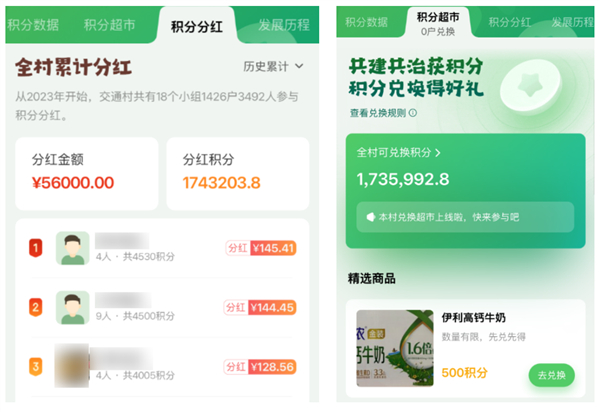Open 积分超市 tab in the left panel
This screenshot has height=413, width=600.
click(110, 23)
